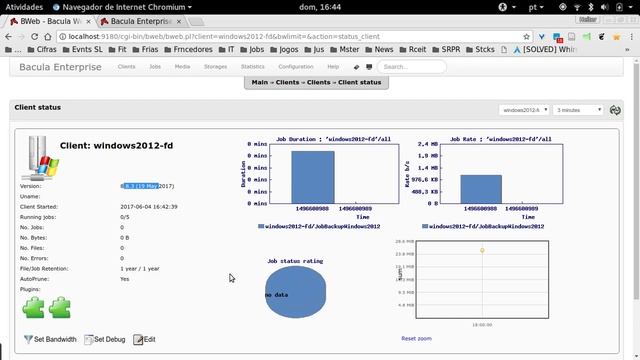Click the Windows server client image
640x360 pixels.
click(x=40, y=158)
